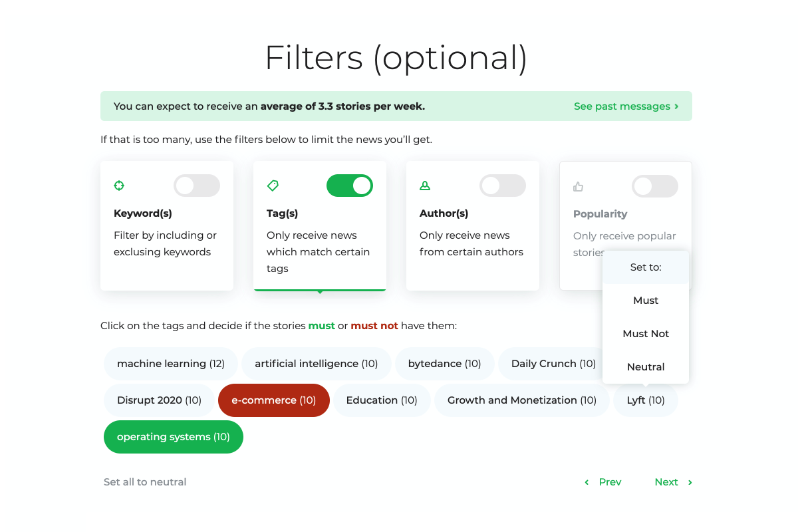Click the Popularity thumbs-up icon
This screenshot has height=532, width=798.
pos(579,187)
